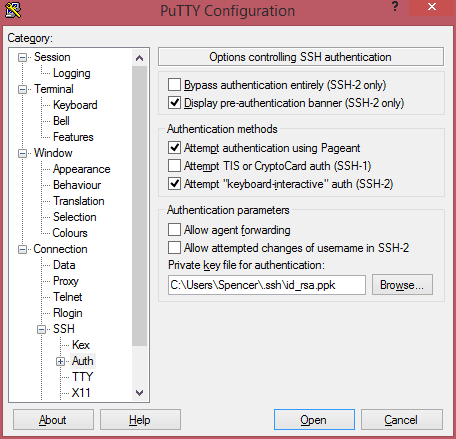Expand the Auth tree node
This screenshot has height=439, width=456.
click(60, 361)
